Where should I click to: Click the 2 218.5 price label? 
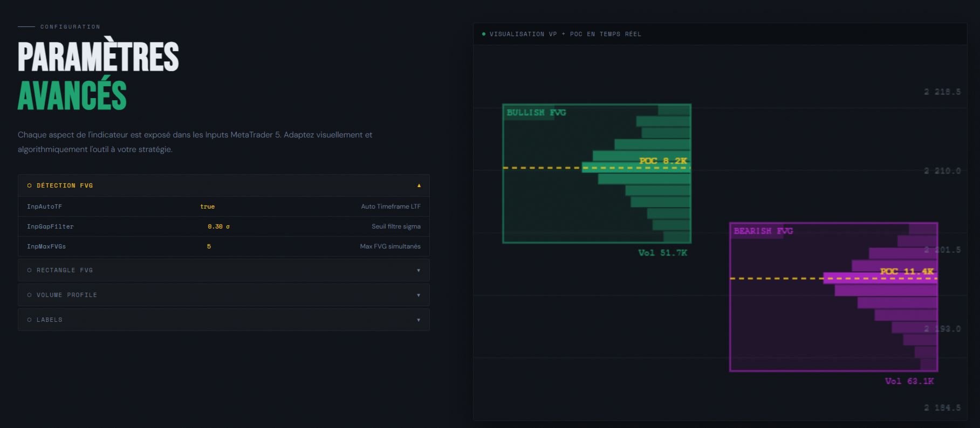(942, 92)
